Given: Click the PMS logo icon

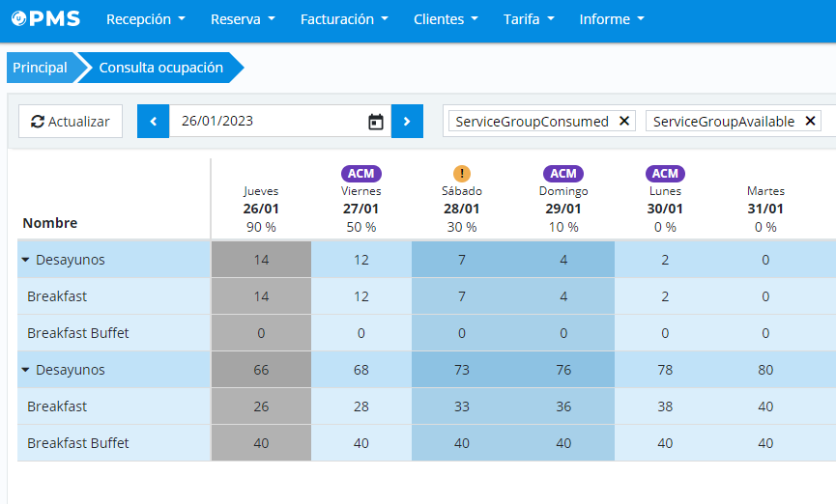Looking at the screenshot, I should point(20,19).
